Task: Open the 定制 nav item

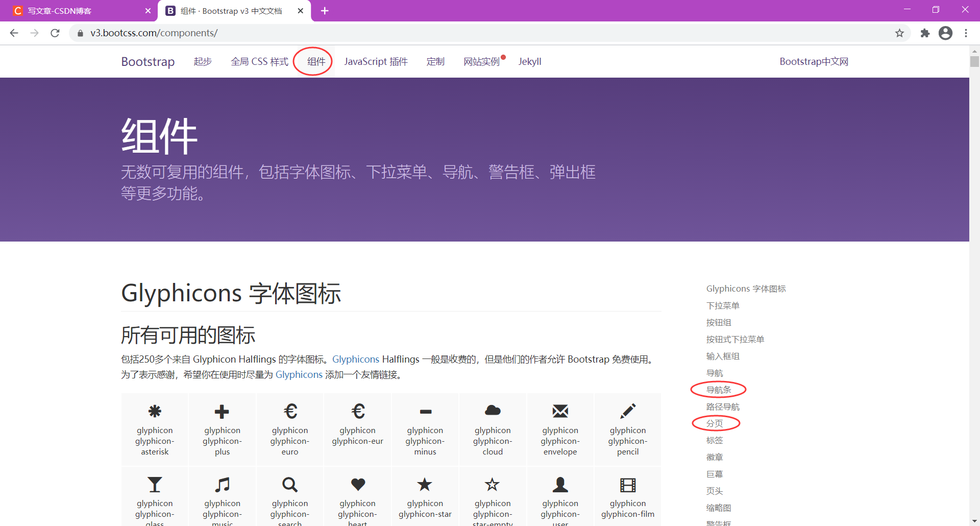Action: (435, 61)
